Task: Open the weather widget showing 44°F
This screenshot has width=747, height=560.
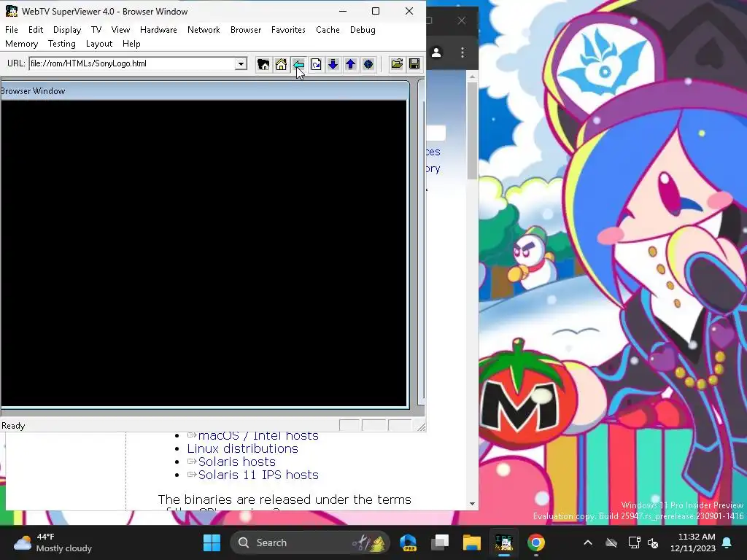Action: tap(53, 542)
